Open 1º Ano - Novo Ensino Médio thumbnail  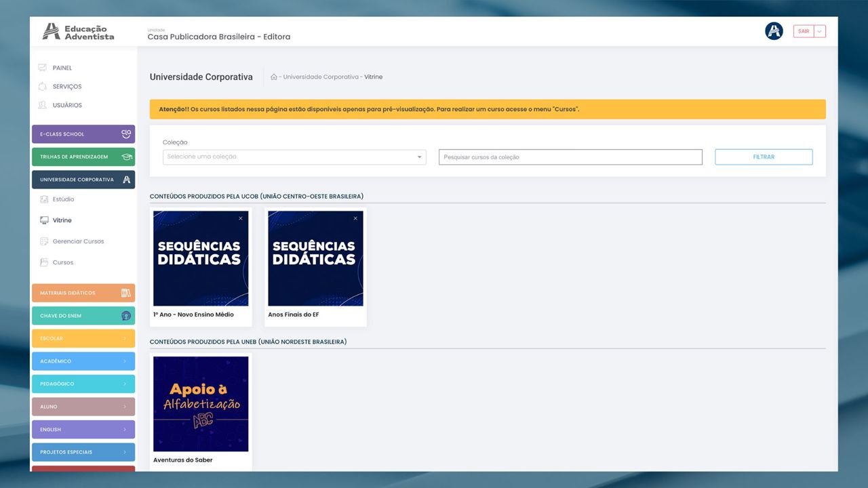pyautogui.click(x=201, y=258)
